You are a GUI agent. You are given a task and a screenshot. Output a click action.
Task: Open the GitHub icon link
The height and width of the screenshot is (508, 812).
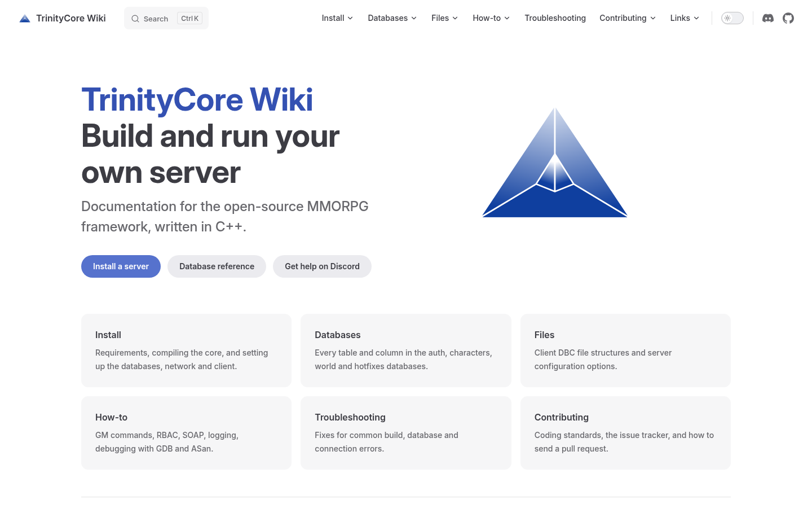coord(788,18)
